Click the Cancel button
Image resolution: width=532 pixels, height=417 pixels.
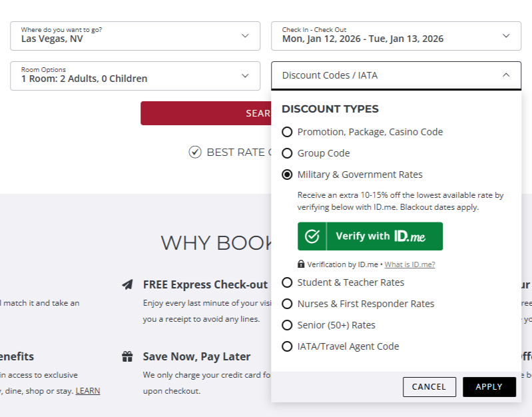(429, 387)
